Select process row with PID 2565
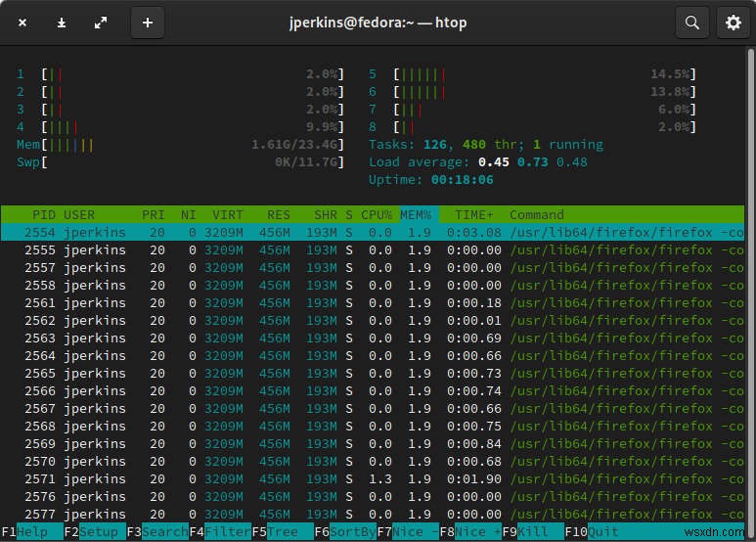Viewport: 756px width, 542px height. pos(373,373)
